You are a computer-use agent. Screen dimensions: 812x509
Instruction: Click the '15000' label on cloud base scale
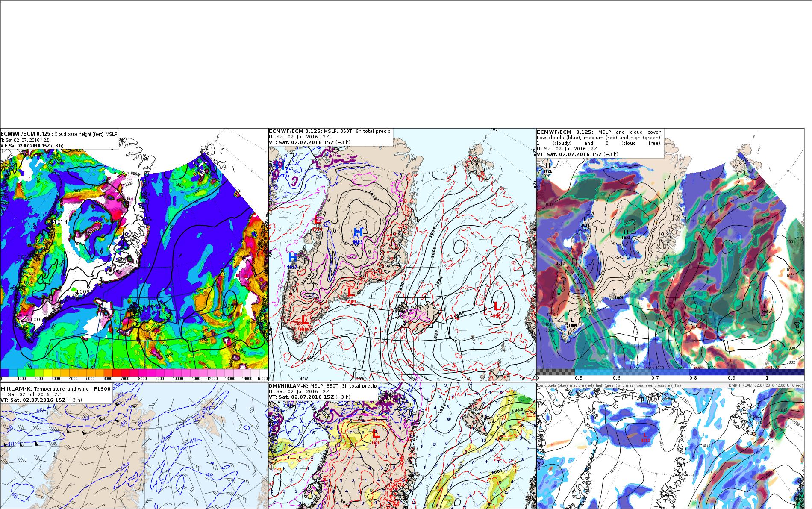pos(262,379)
